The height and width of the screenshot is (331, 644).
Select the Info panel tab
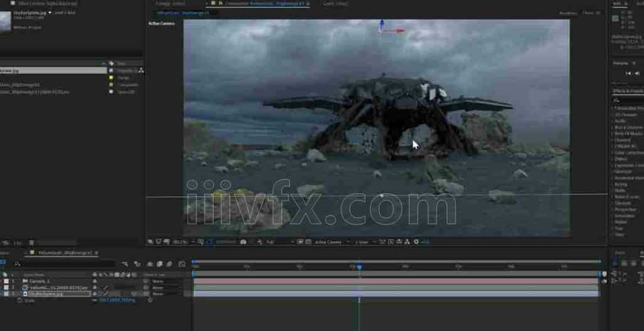(617, 3)
